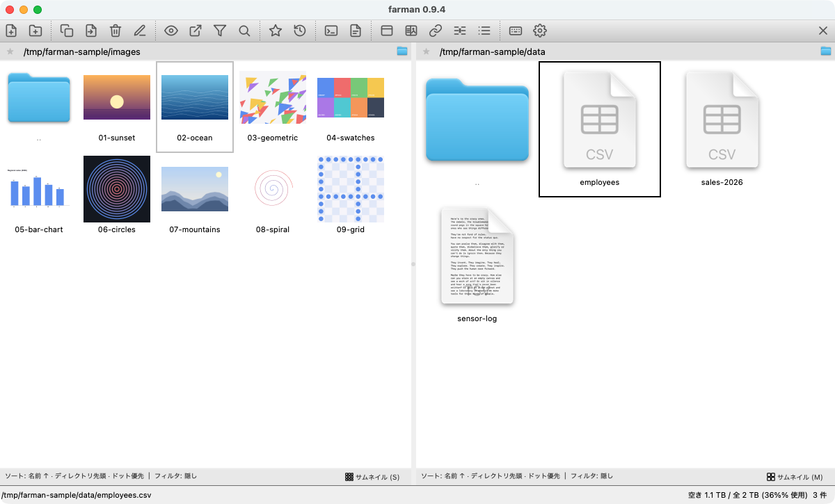This screenshot has width=835, height=504.
Task: Open the filter funnel tool
Action: tap(220, 31)
